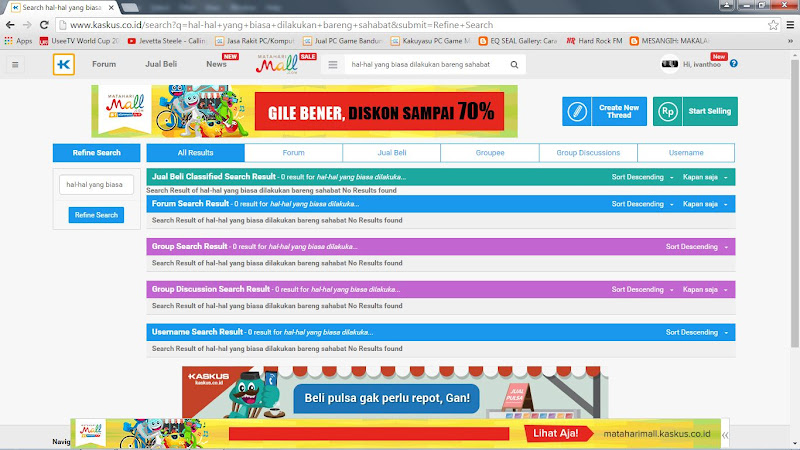Image resolution: width=800 pixels, height=450 pixels.
Task: Open MESANGIH MAKALAH bookmark
Action: 669,41
